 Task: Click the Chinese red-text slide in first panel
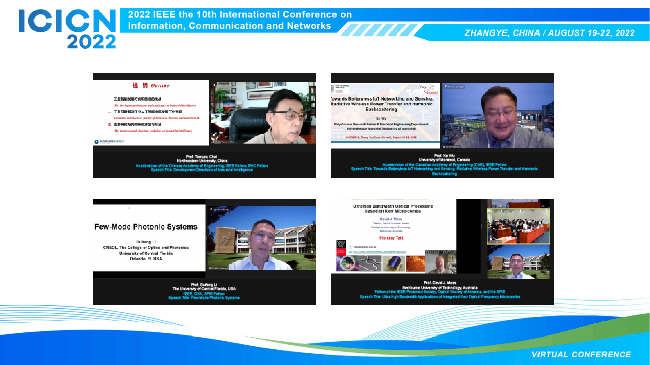pyautogui.click(x=151, y=112)
